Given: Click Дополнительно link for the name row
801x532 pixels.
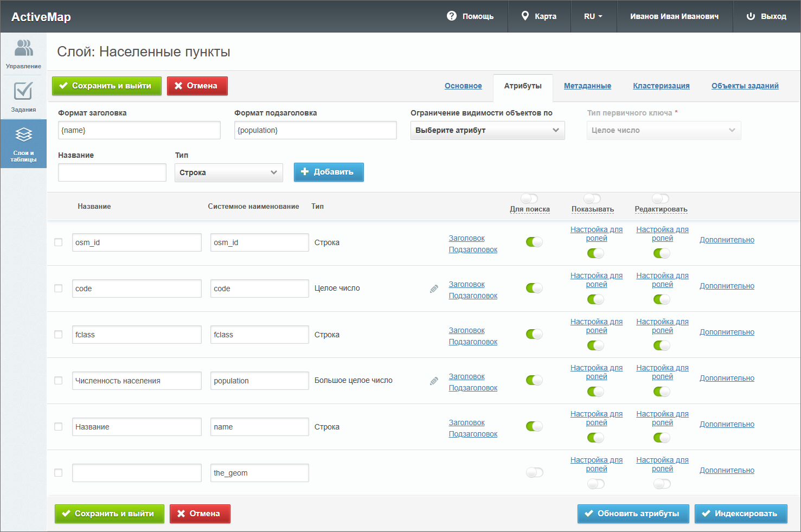Looking at the screenshot, I should coord(727,424).
